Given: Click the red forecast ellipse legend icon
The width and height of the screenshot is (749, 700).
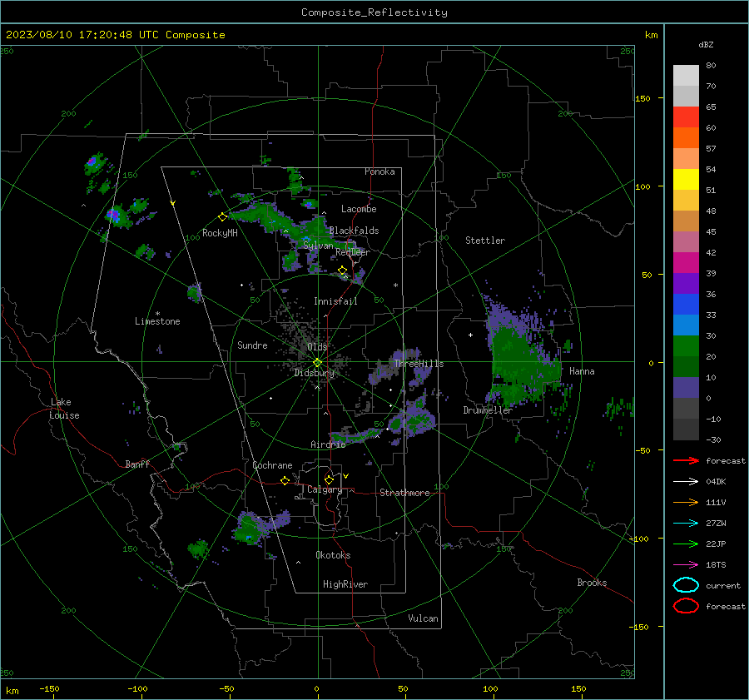Looking at the screenshot, I should (x=686, y=606).
